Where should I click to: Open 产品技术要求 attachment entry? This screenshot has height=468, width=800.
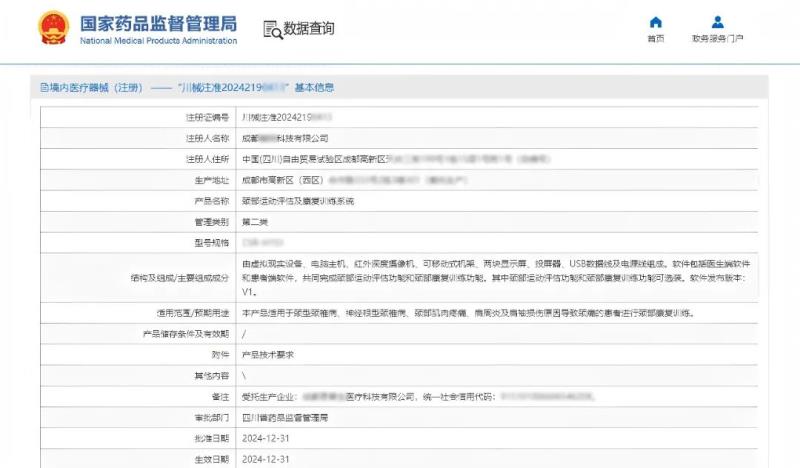pos(270,355)
